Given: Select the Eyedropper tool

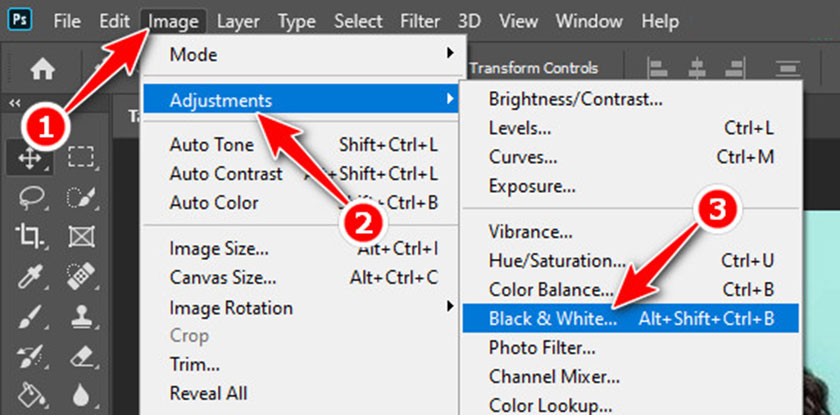Looking at the screenshot, I should point(28,275).
